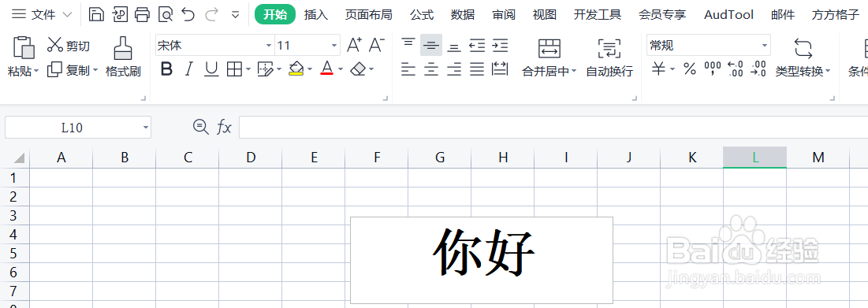Toggle middle vertical alignment

[431, 45]
